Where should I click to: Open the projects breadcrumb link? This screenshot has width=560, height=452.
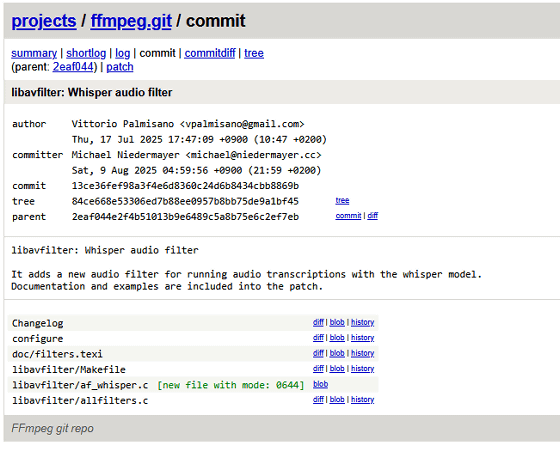pos(44,21)
